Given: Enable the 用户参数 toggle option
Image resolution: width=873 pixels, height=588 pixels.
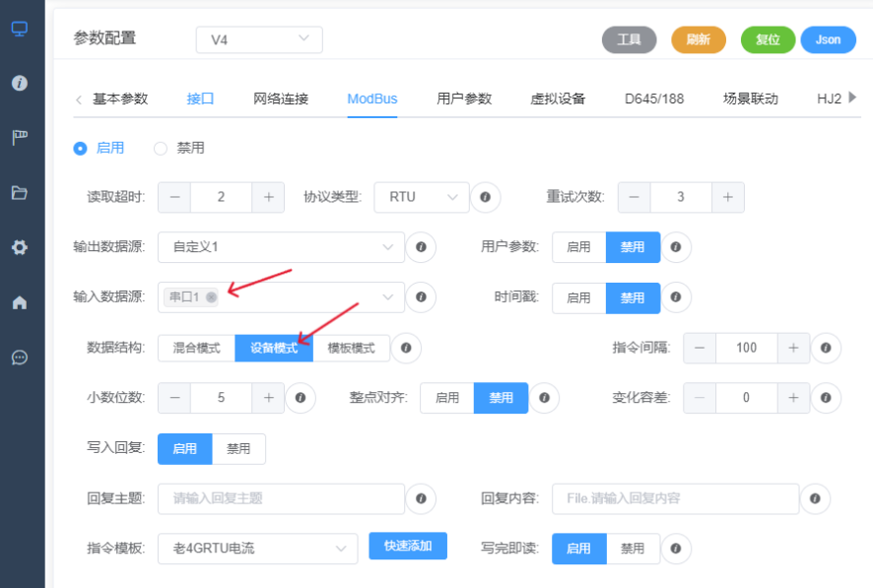Looking at the screenshot, I should pos(578,247).
